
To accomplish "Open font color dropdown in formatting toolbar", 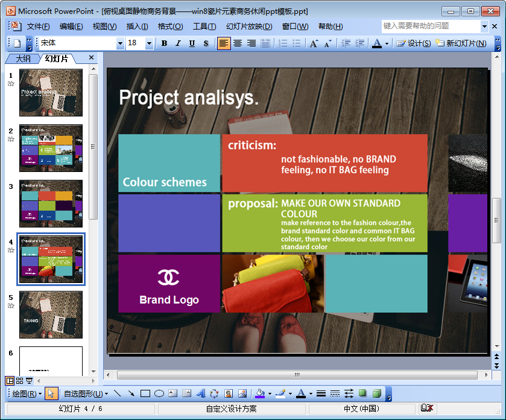I will pyautogui.click(x=387, y=43).
